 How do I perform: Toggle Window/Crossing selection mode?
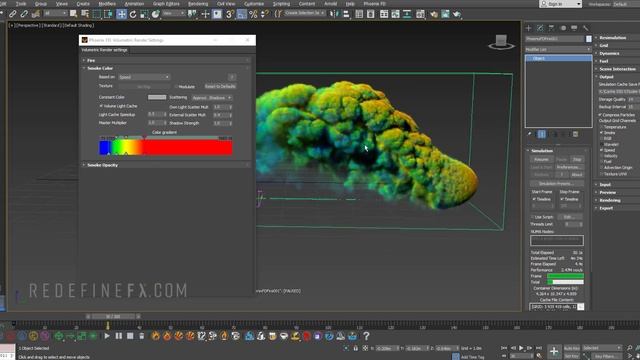click(x=108, y=14)
